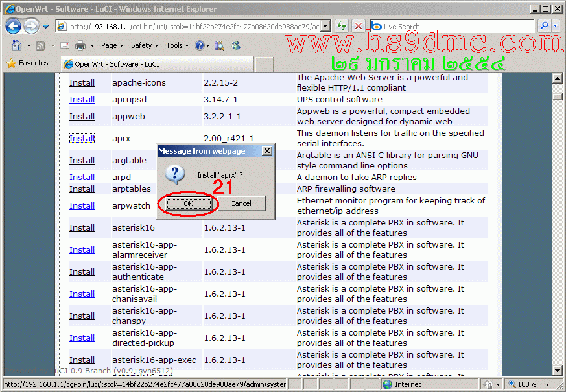Click Install link for aprx
The width and height of the screenshot is (566, 392).
pyautogui.click(x=82, y=139)
